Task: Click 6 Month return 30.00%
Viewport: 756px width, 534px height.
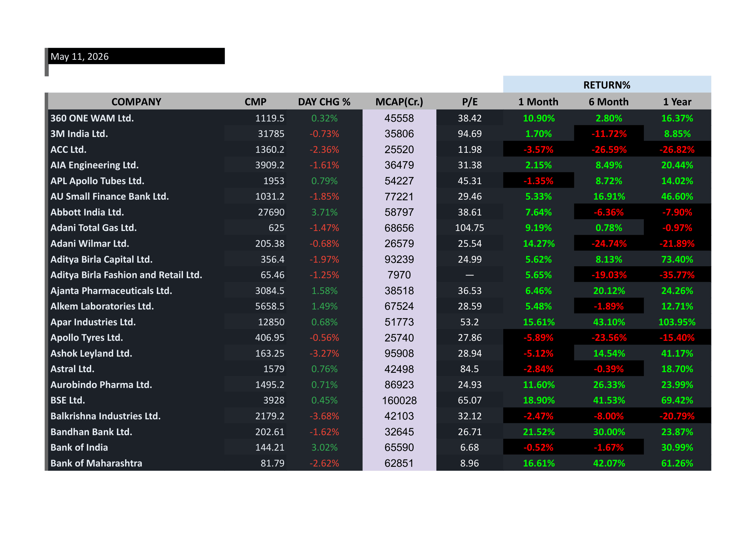Action: coord(609,432)
